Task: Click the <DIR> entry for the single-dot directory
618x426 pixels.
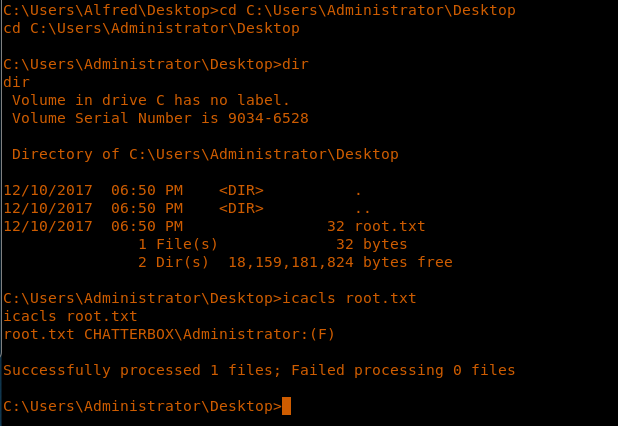Action: coord(241,190)
